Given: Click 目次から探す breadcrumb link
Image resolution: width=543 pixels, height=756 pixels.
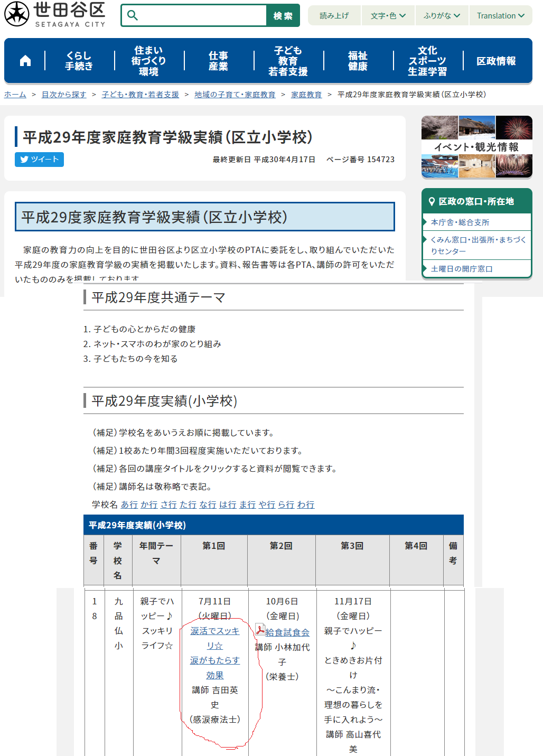Looking at the screenshot, I should click(64, 95).
